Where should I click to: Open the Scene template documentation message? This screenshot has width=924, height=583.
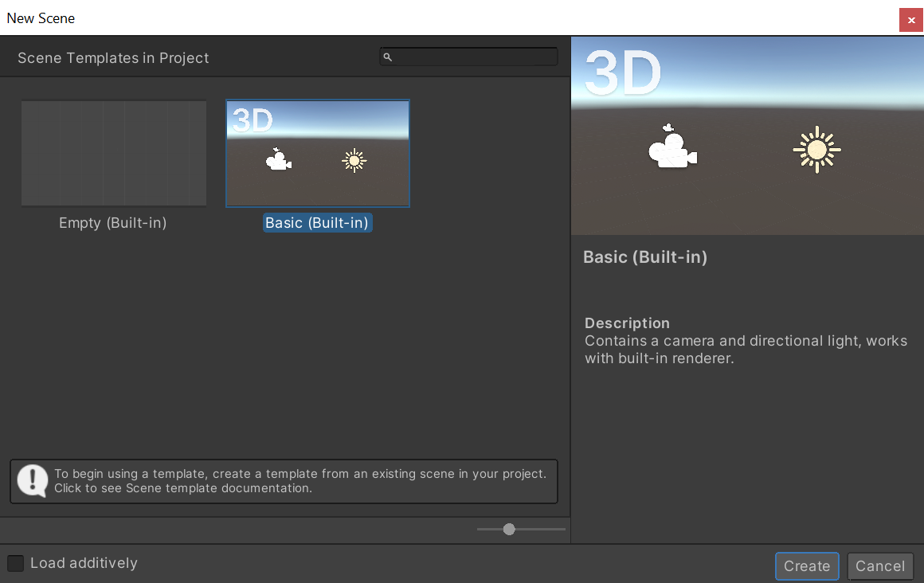(x=300, y=481)
